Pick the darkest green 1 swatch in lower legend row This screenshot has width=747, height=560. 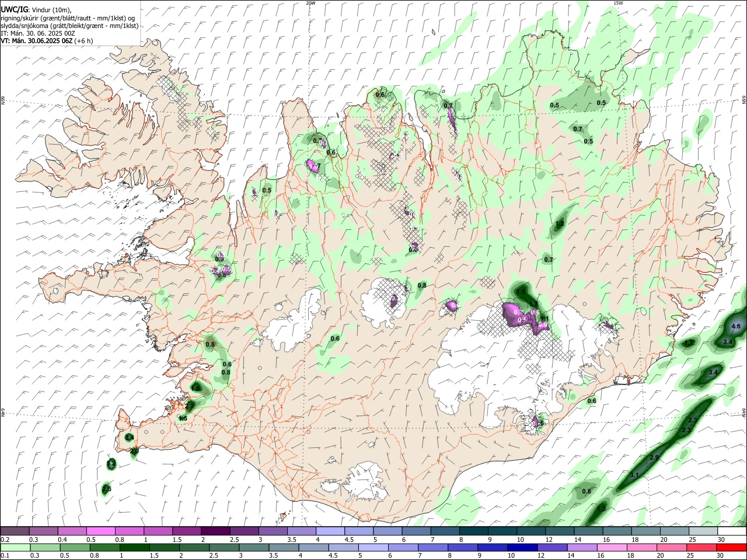click(134, 547)
